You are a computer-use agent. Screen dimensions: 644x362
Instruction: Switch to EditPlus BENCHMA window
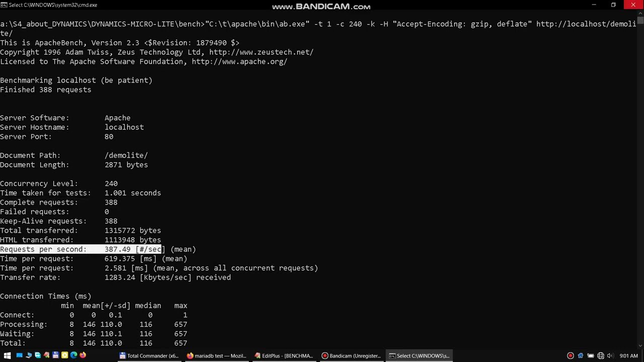(x=284, y=355)
